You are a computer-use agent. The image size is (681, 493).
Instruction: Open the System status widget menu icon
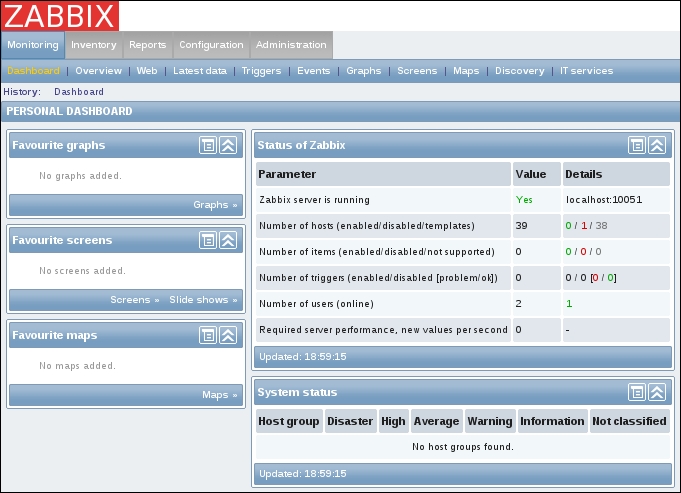point(637,392)
